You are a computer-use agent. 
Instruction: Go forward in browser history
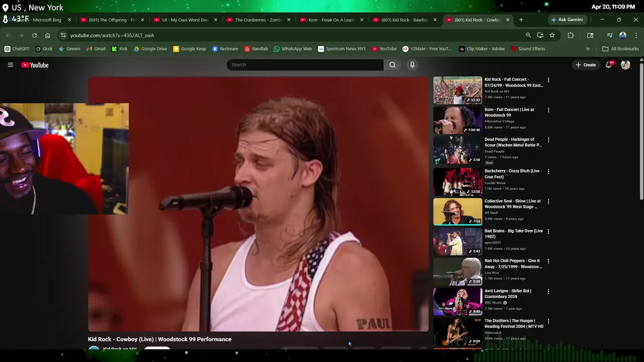21,35
